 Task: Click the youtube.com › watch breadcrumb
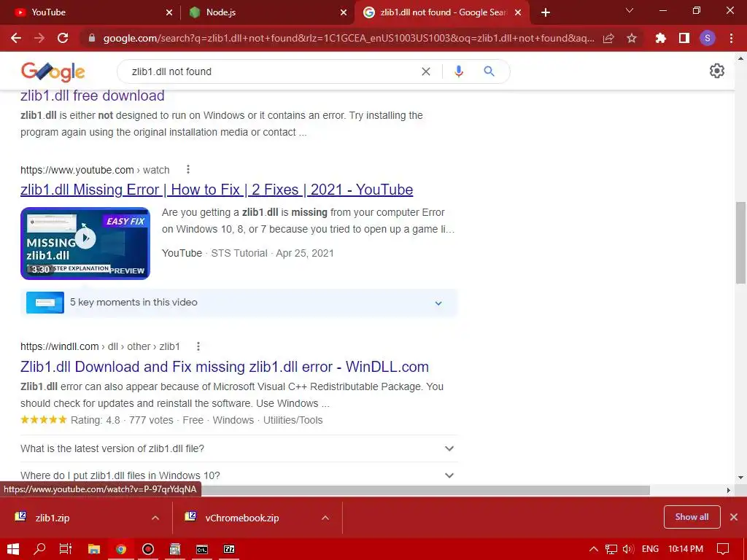coord(95,170)
